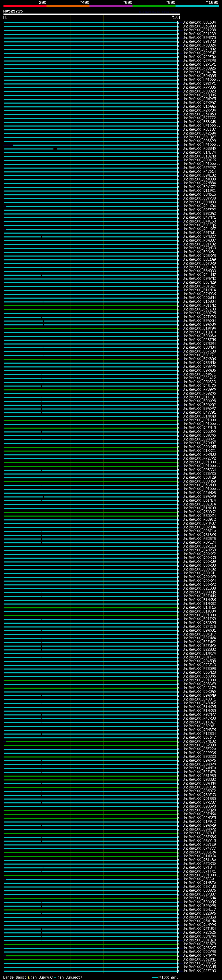Select the UniRef100_Q2RL13 label
222x980 pixels.
pyautogui.click(x=199, y=546)
